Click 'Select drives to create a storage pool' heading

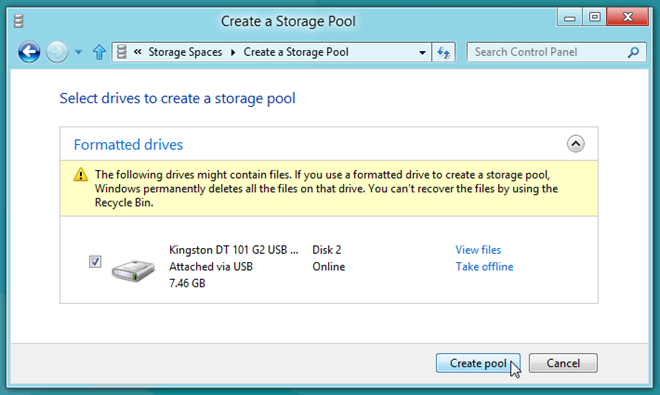coord(178,98)
